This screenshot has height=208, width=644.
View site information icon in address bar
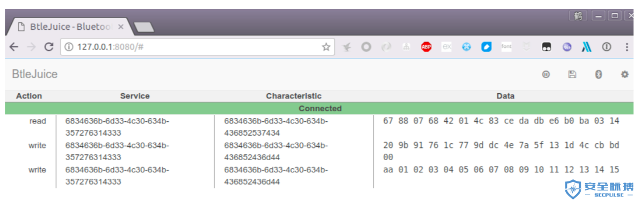pyautogui.click(x=69, y=47)
